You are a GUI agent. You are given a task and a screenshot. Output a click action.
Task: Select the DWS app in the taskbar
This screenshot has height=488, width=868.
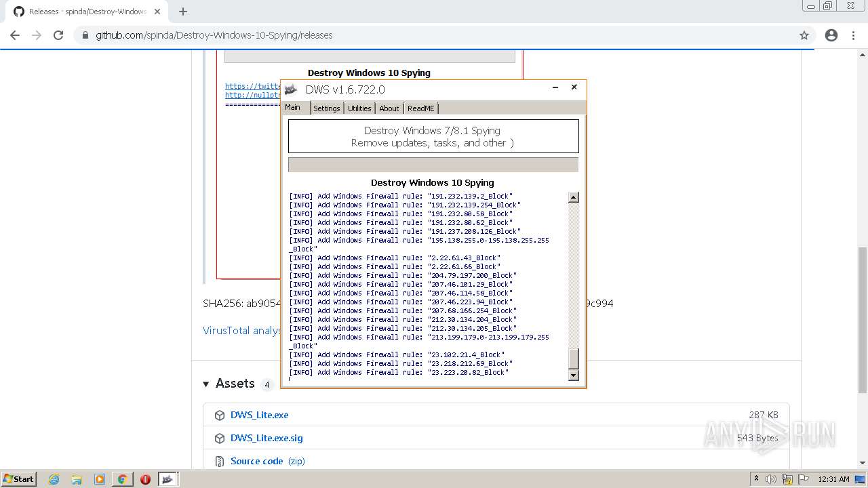pyautogui.click(x=168, y=479)
